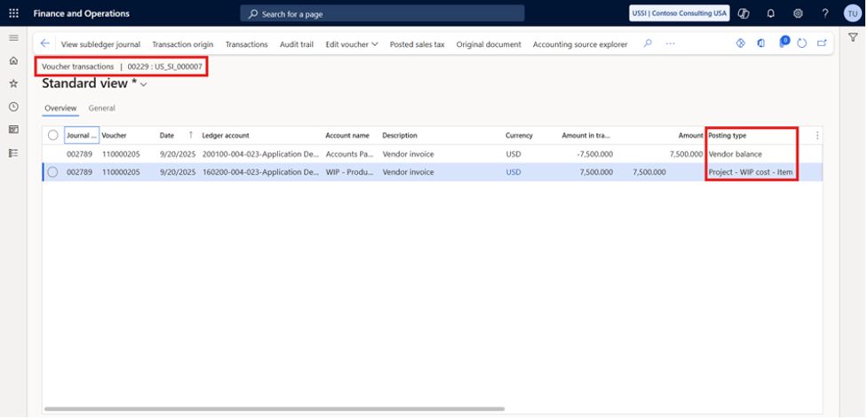This screenshot has width=868, height=419.
Task: Select the WIP - Produ... row circle
Action: [x=52, y=172]
